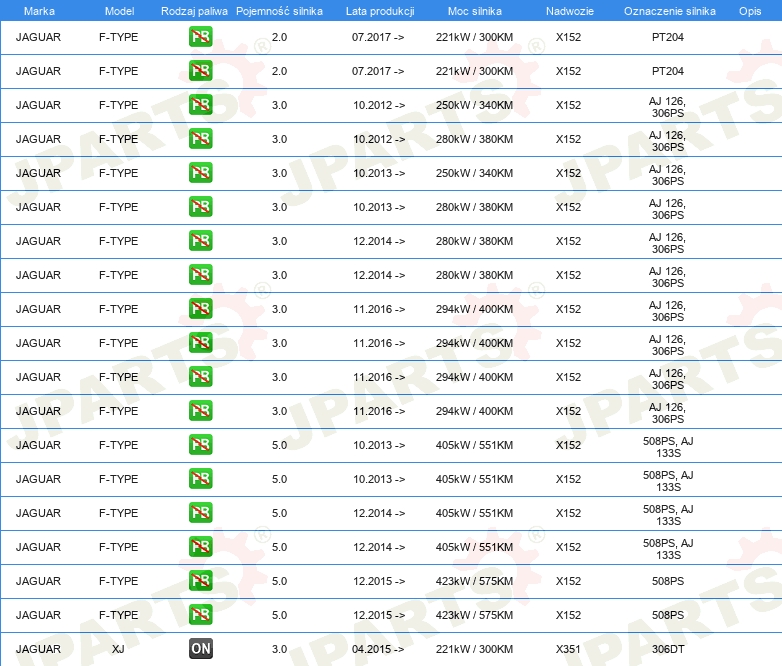782x666 pixels.
Task: Click petrol icon in first PT204 row
Action: click(x=200, y=36)
